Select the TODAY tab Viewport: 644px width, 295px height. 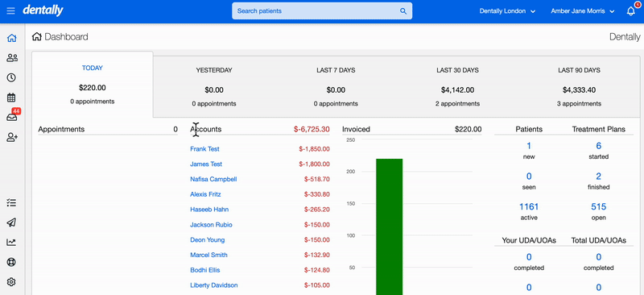[93, 85]
